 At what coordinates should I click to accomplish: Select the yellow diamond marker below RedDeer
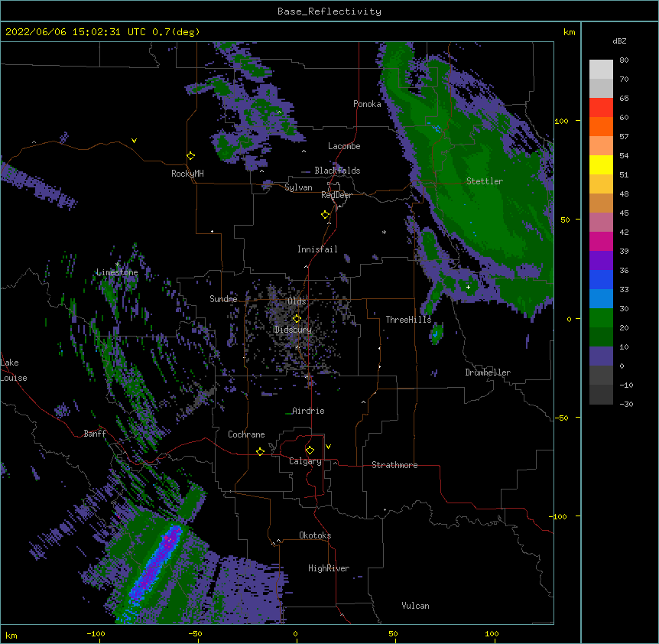tap(326, 215)
